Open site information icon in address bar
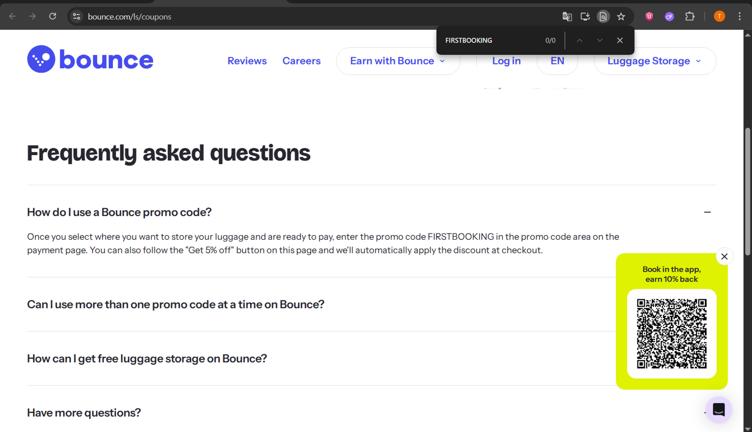 tap(76, 16)
